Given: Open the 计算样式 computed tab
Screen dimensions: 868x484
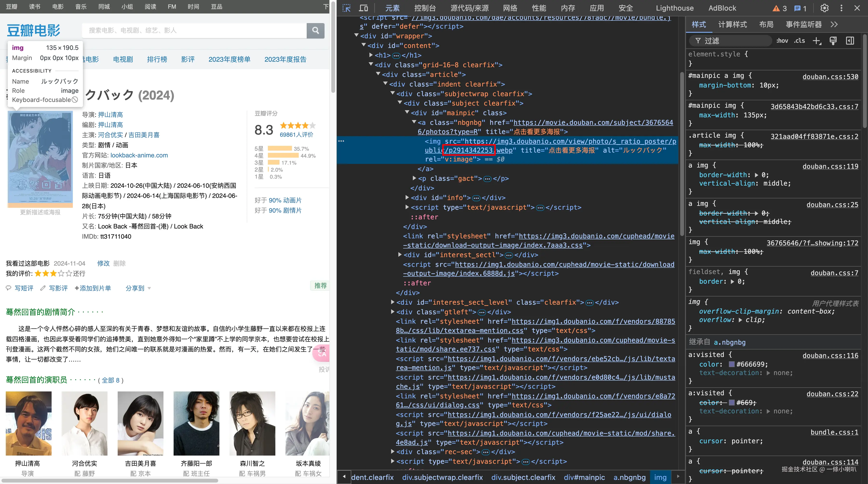Looking at the screenshot, I should point(732,24).
